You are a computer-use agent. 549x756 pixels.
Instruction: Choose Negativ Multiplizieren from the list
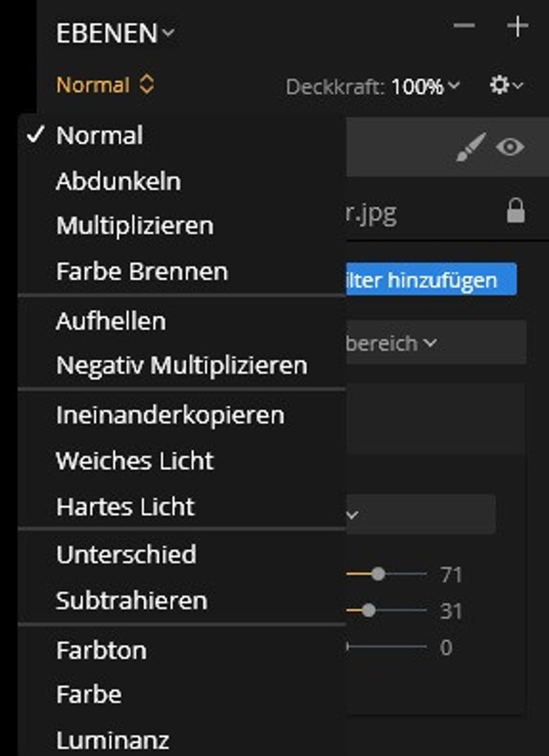[x=181, y=365]
